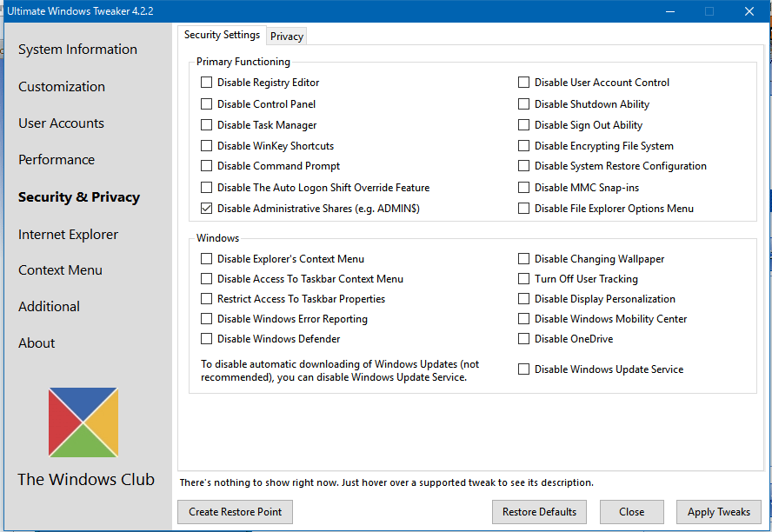Image resolution: width=772 pixels, height=532 pixels.
Task: Check Disable Control Panel
Action: pos(206,103)
